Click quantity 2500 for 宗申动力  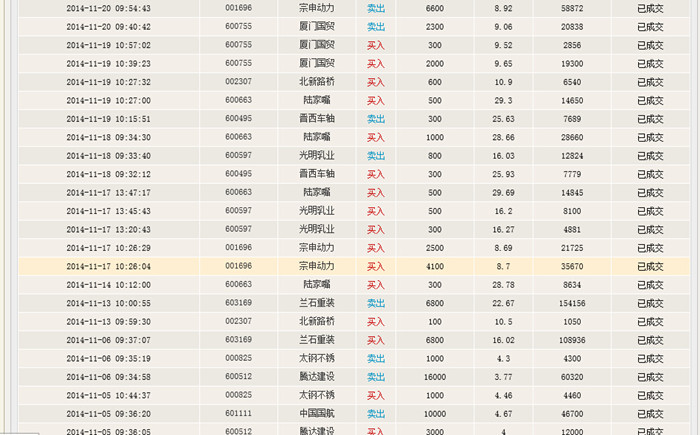point(435,247)
